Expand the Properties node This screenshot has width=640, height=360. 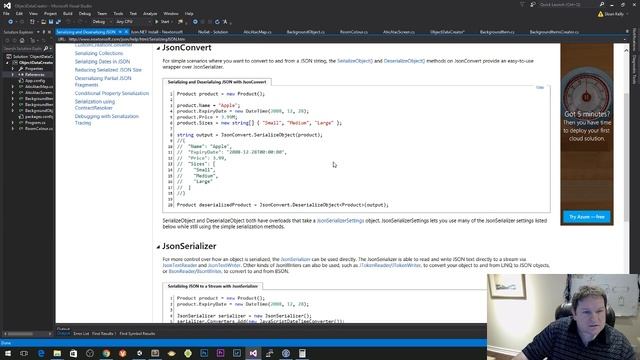(x=13, y=69)
